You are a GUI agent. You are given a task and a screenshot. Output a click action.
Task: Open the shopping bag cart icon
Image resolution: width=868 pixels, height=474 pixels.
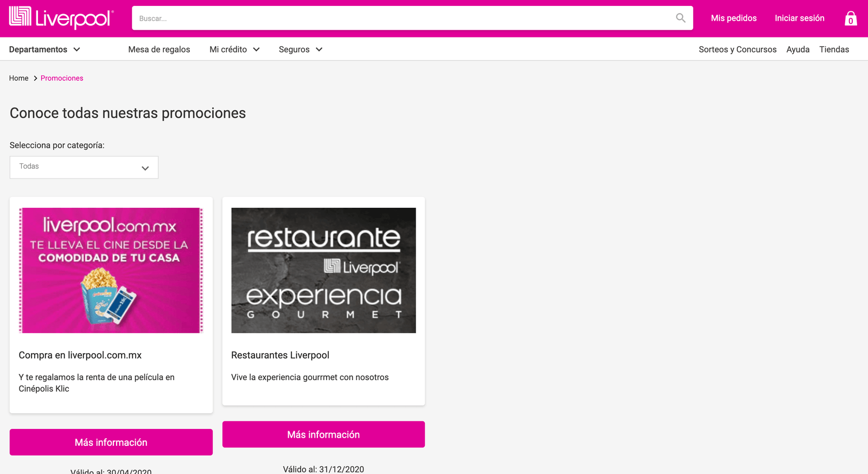[851, 18]
